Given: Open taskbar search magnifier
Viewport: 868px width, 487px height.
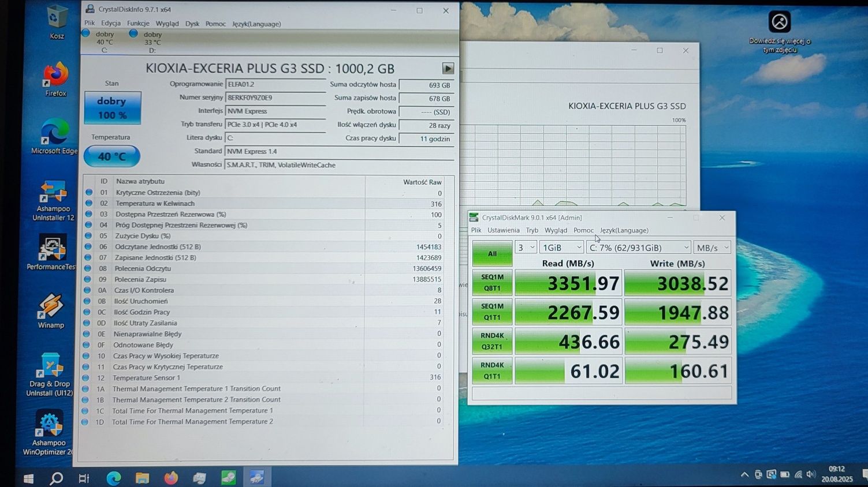Looking at the screenshot, I should (56, 478).
